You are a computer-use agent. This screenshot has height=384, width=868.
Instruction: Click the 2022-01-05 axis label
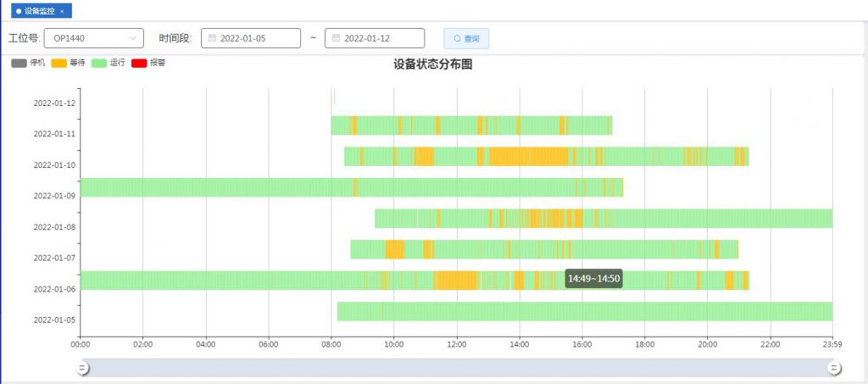tap(54, 320)
